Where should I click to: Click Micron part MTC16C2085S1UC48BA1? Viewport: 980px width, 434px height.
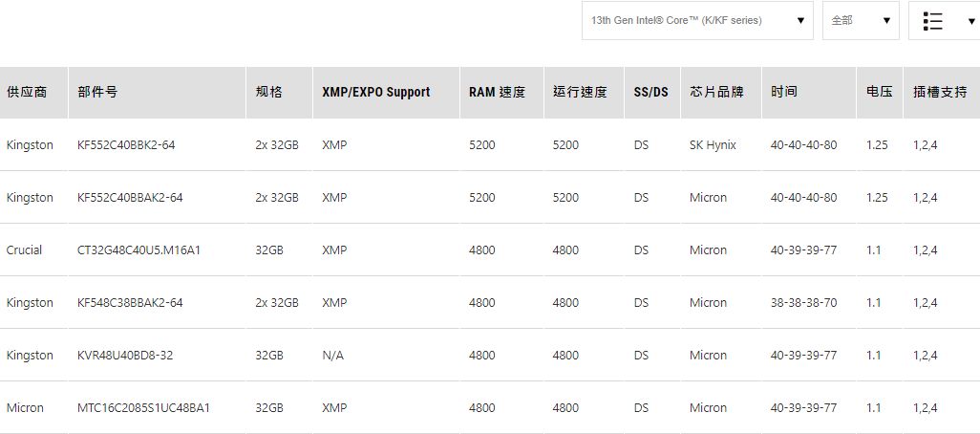click(143, 408)
